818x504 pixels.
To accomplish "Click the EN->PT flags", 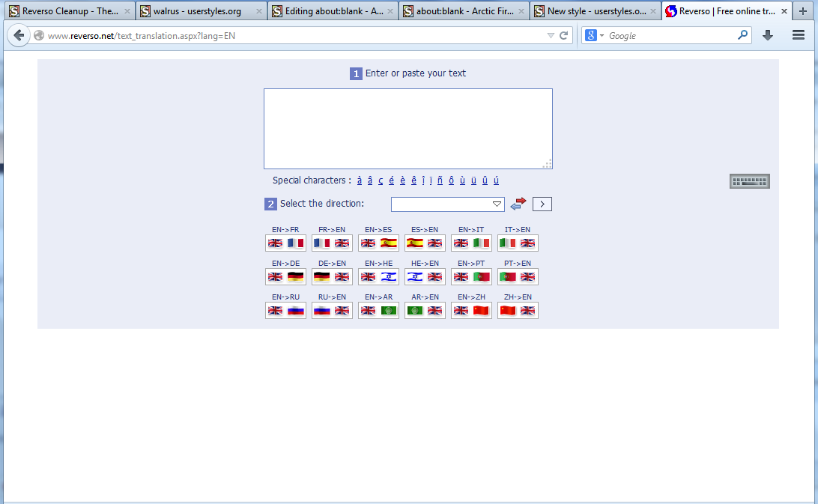I will (471, 277).
